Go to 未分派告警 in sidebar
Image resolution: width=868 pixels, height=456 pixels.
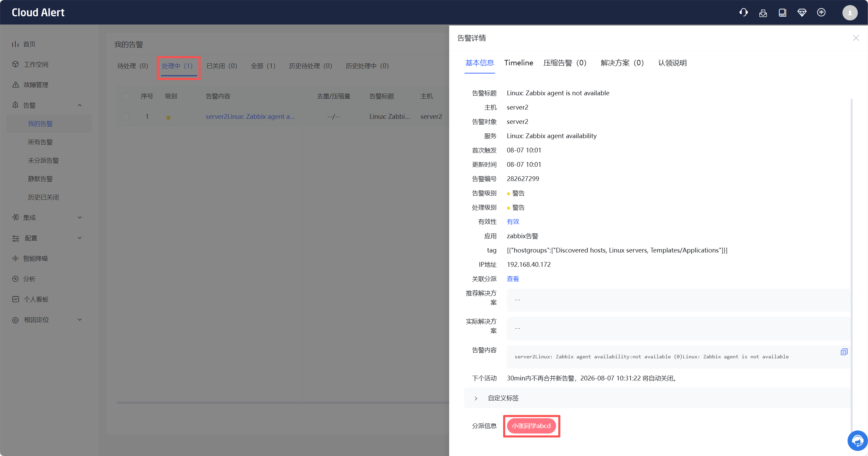[43, 161]
